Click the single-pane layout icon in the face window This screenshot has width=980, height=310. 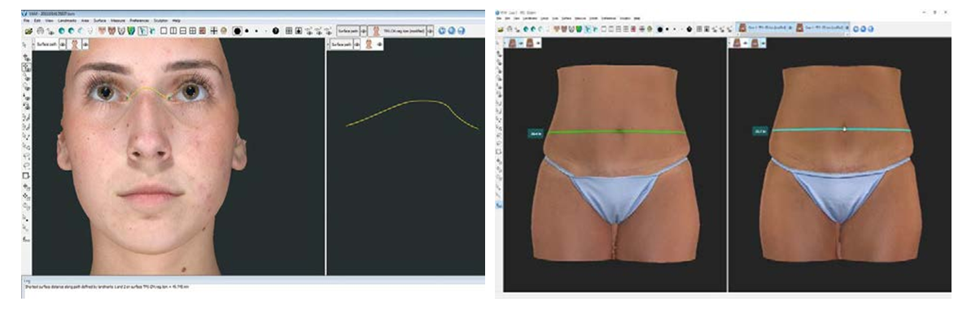(x=164, y=31)
